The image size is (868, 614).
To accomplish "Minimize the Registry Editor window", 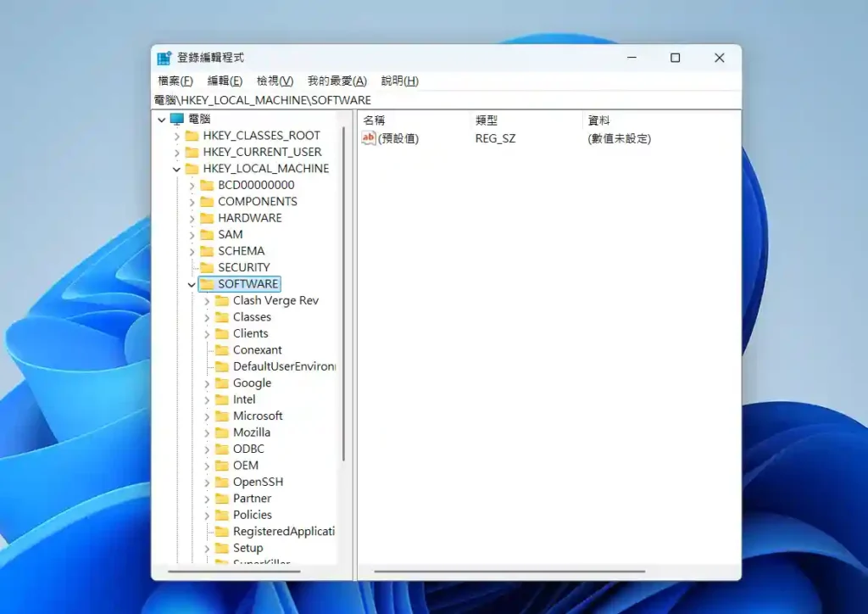I will click(x=632, y=58).
